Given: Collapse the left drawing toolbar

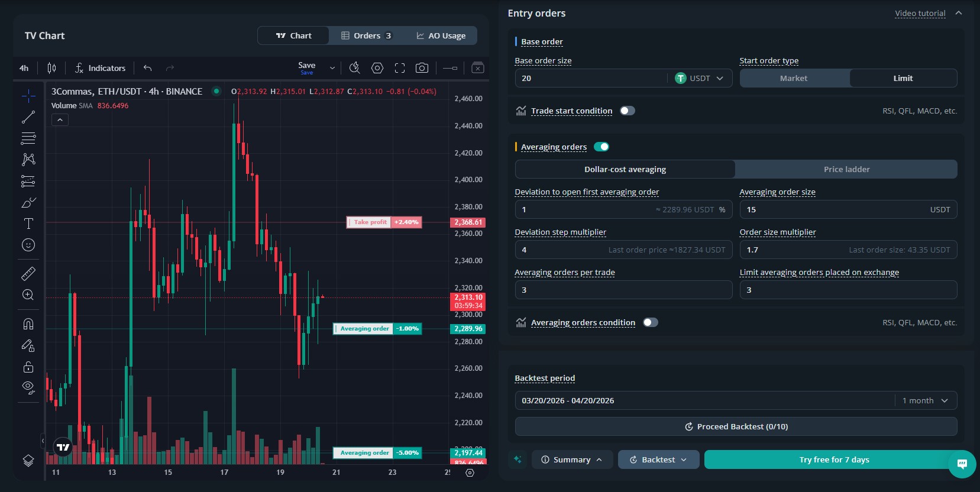Looking at the screenshot, I should pos(43,441).
